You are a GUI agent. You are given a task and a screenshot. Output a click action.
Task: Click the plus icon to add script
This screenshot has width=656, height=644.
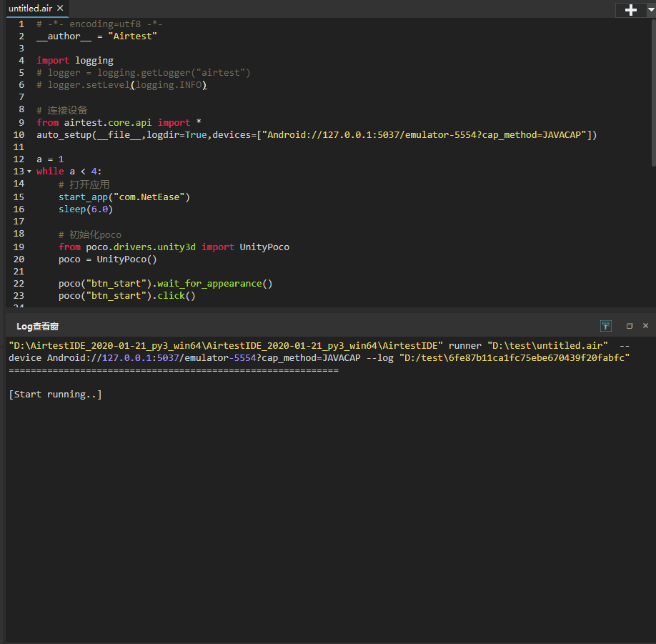630,9
